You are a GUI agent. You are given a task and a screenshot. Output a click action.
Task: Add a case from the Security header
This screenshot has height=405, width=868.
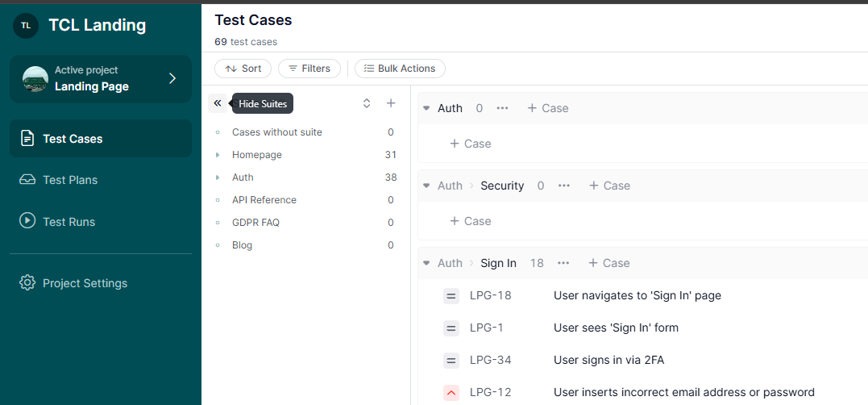[x=609, y=186]
